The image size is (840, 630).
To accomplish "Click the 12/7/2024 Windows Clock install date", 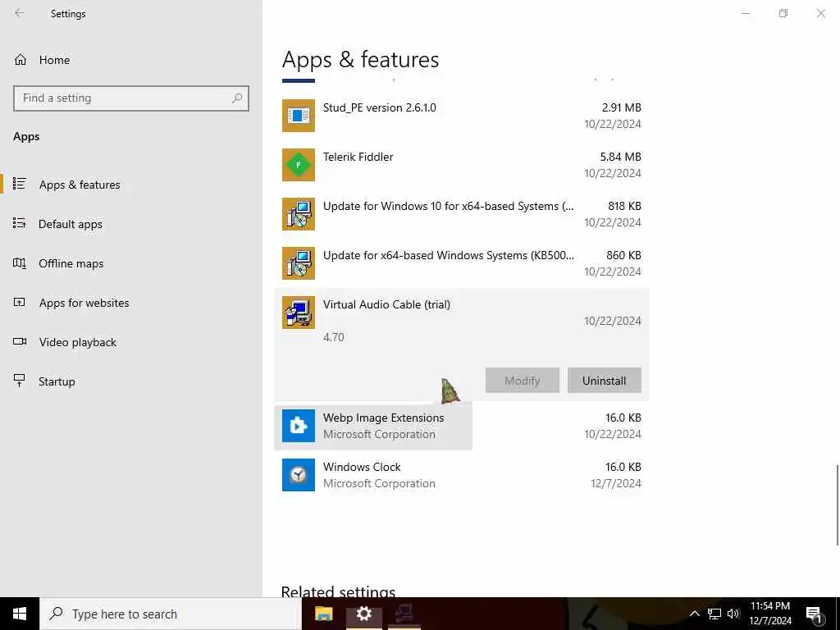I will click(x=616, y=483).
